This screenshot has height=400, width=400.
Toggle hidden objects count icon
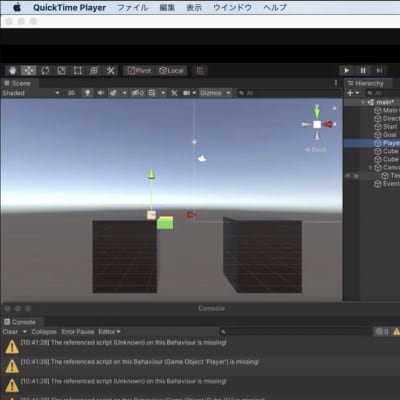(x=138, y=93)
